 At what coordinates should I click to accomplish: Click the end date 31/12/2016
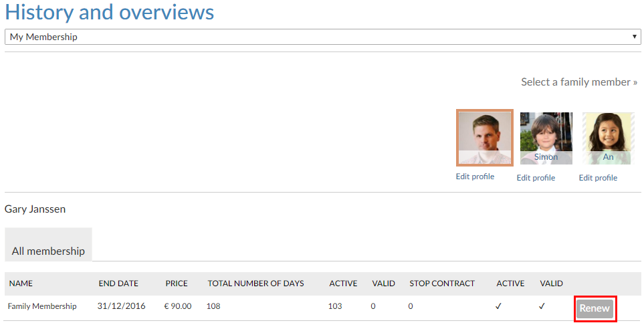pyautogui.click(x=121, y=306)
